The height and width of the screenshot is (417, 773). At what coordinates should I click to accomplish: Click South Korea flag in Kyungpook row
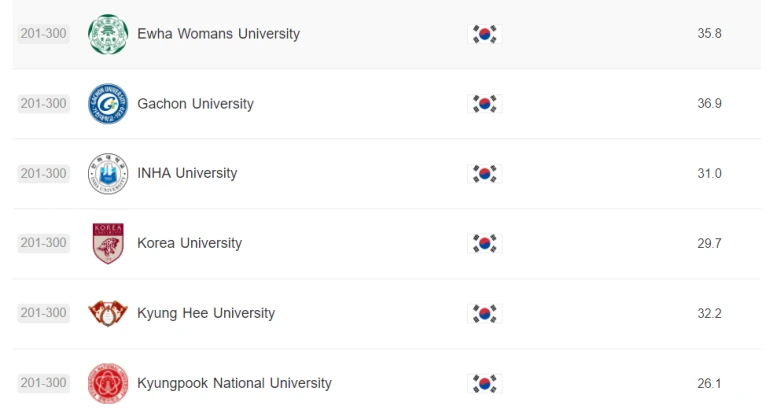484,383
